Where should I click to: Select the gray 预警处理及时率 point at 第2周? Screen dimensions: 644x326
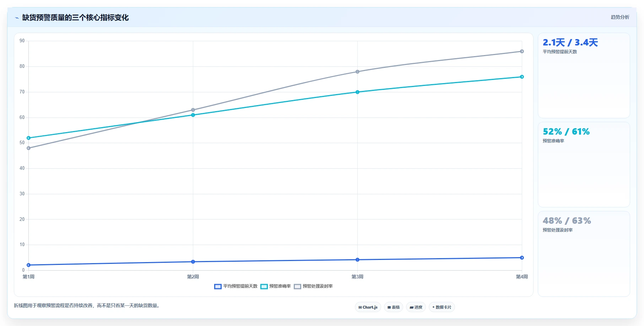193,110
